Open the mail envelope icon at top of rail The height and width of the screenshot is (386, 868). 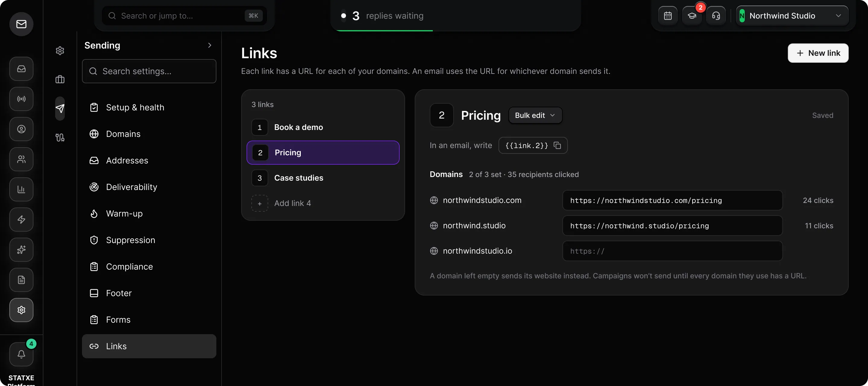[x=21, y=24]
